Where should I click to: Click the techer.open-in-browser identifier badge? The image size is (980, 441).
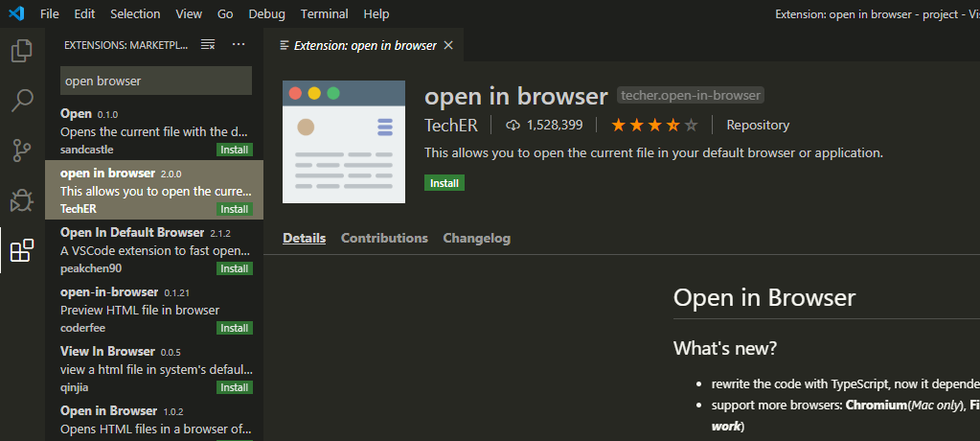tap(691, 96)
